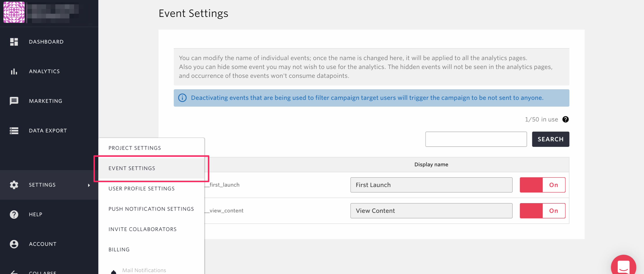Viewport: 644px width, 274px height.
Task: Open Marketing section label
Action: coord(45,101)
